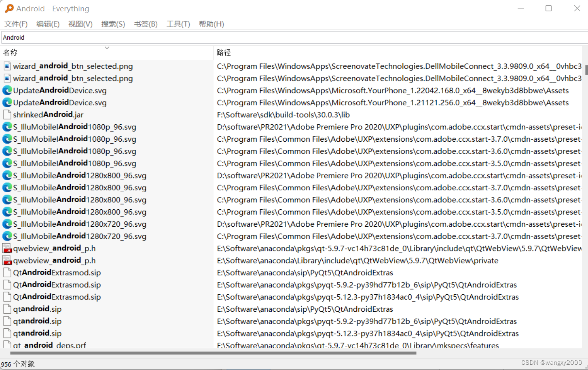Screen dimensions: 588x370
Task: Open the 编辑(E) menu
Action: pyautogui.click(x=48, y=24)
